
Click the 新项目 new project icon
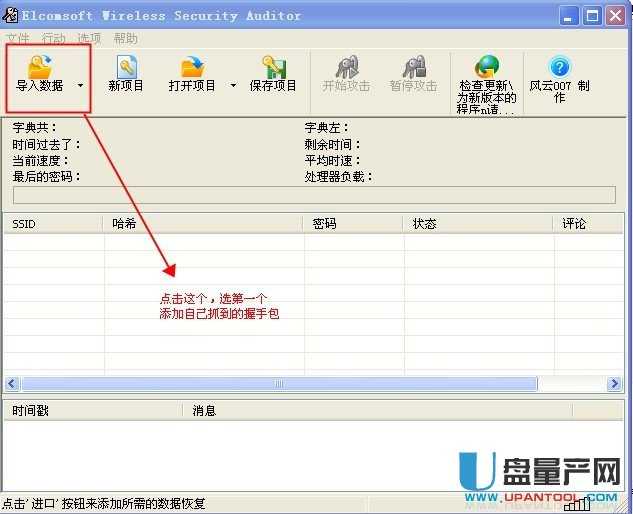point(126,68)
